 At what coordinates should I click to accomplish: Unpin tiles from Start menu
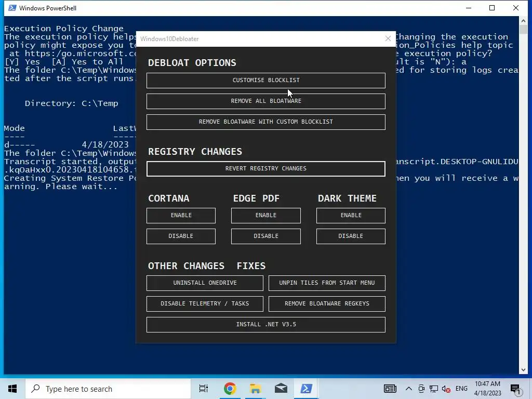pos(327,283)
